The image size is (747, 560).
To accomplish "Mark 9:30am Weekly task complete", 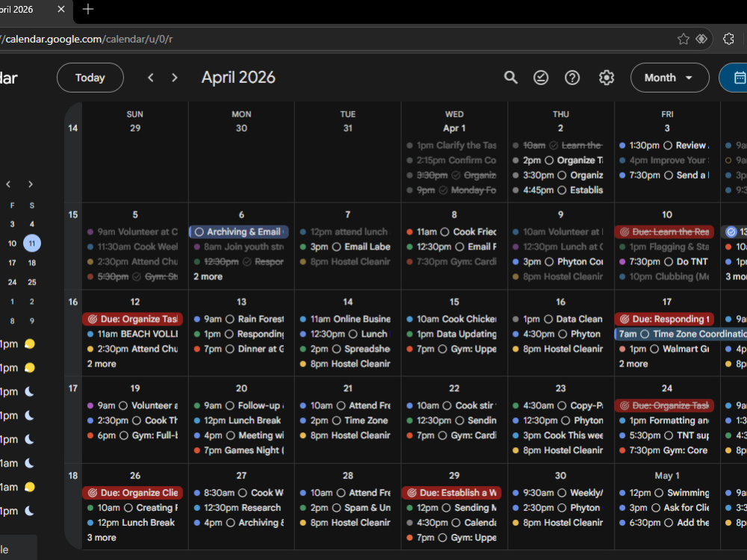I will [562, 493].
